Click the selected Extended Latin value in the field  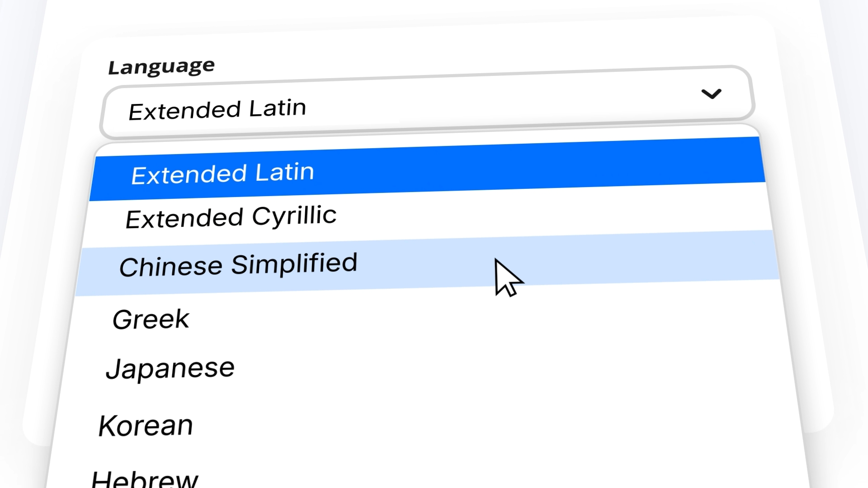tap(217, 110)
